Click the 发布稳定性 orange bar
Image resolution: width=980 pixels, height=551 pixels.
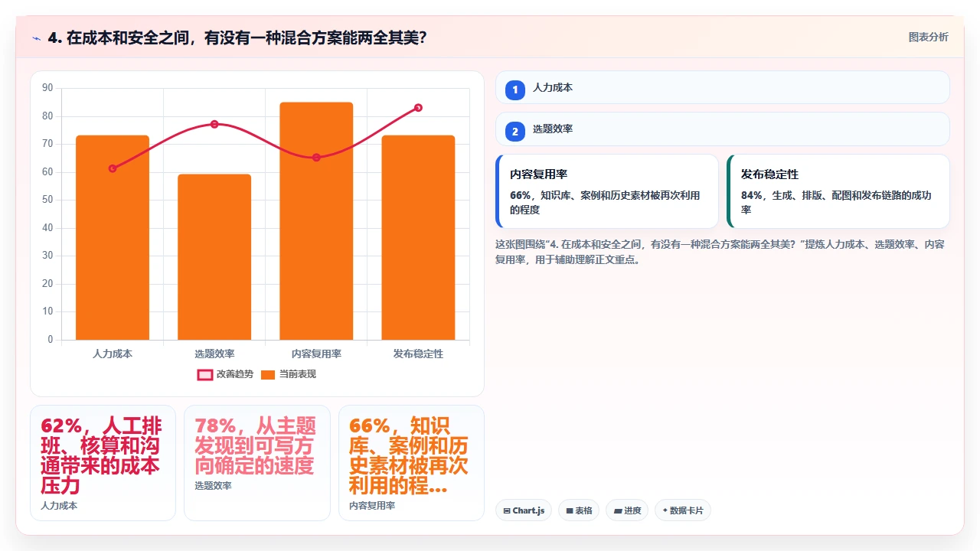418,237
